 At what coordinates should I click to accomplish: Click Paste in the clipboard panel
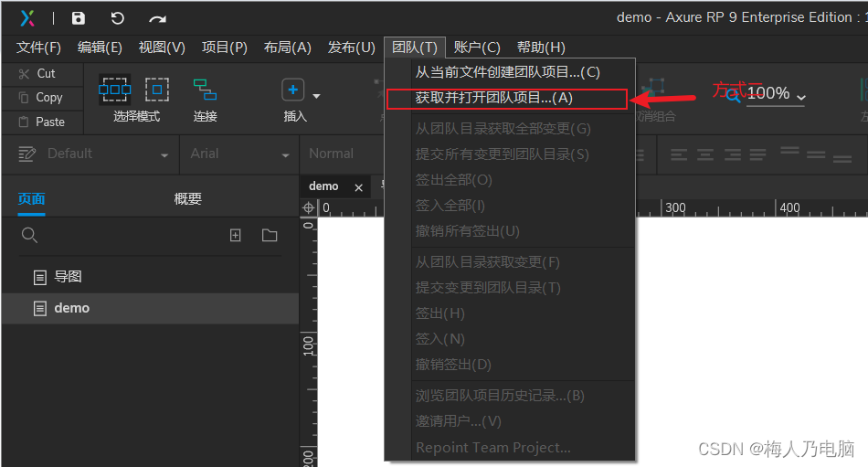pyautogui.click(x=41, y=122)
